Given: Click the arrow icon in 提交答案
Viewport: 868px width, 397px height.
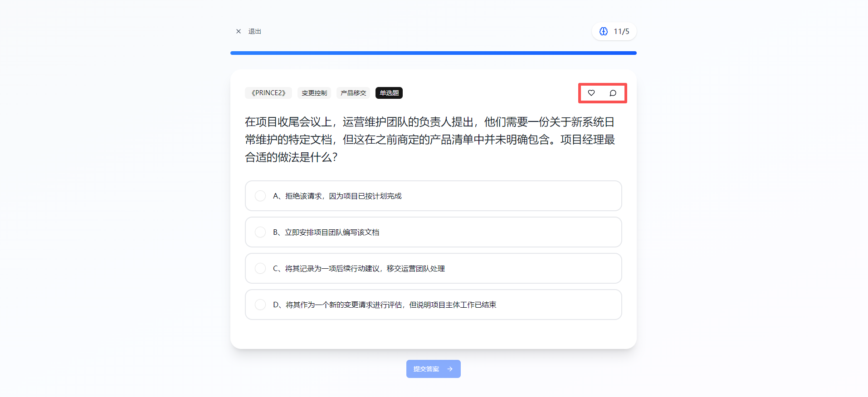Looking at the screenshot, I should click(450, 369).
